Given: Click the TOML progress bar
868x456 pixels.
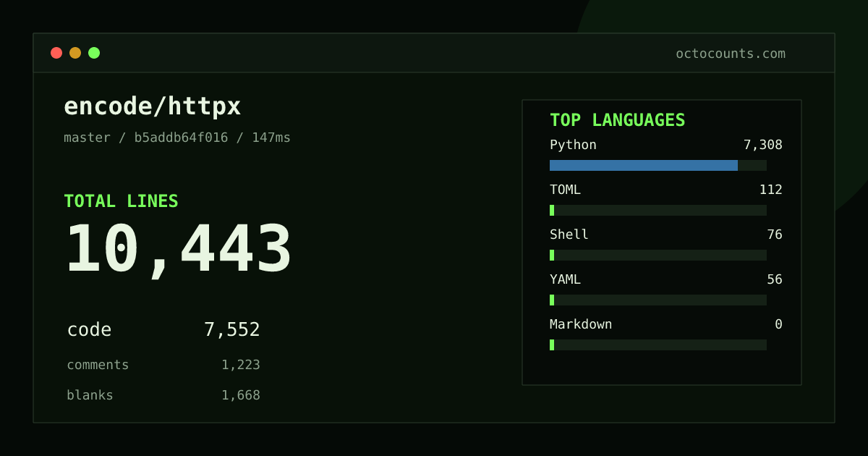Looking at the screenshot, I should pyautogui.click(x=658, y=210).
